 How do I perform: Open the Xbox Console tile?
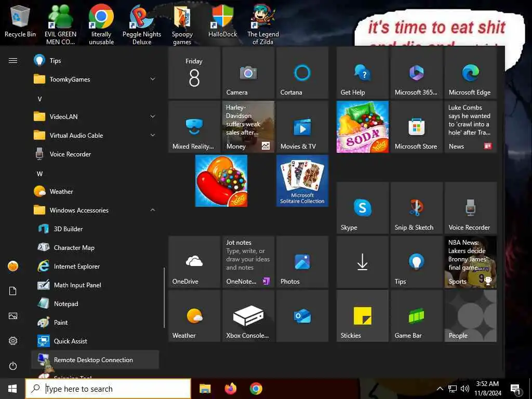point(248,315)
